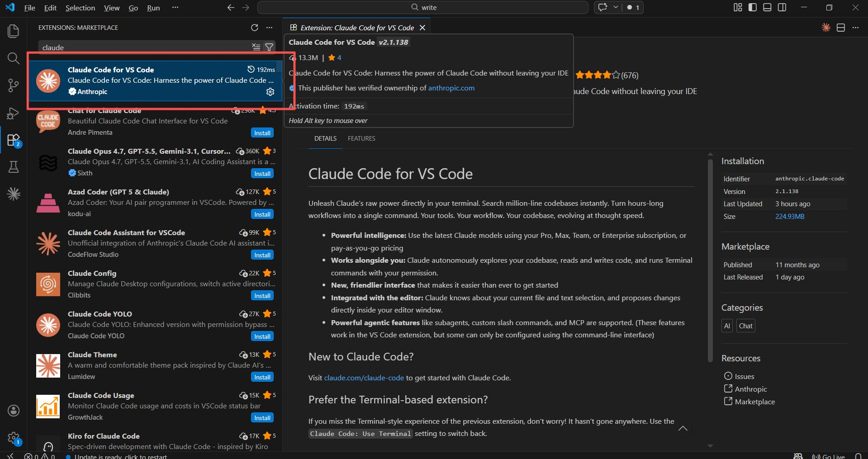Split the editor from editor toolbar
The width and height of the screenshot is (868, 459).
pyautogui.click(x=841, y=28)
